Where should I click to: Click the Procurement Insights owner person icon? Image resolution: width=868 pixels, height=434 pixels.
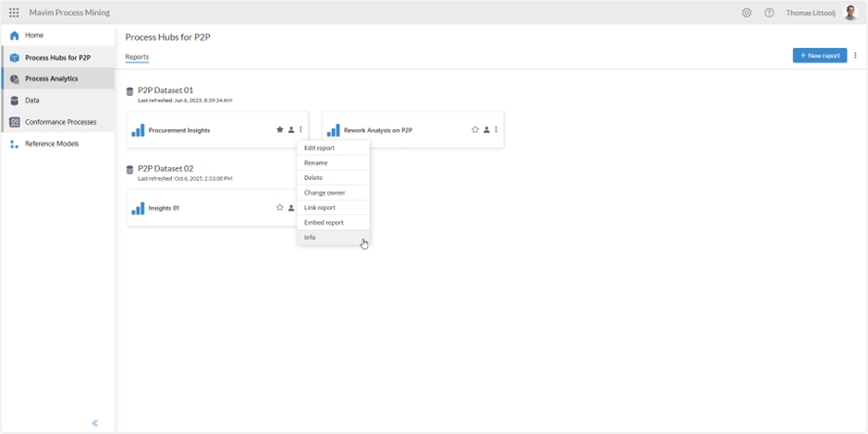pos(291,130)
